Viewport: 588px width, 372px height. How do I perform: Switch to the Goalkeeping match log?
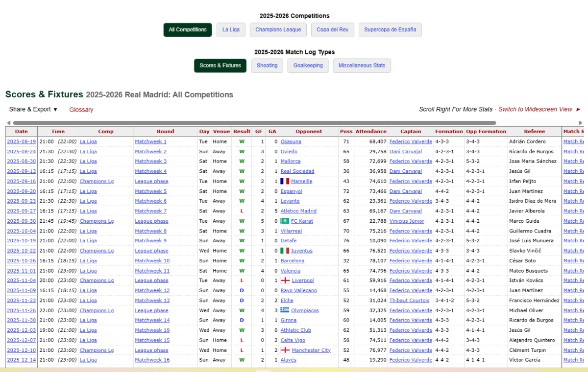pos(308,66)
